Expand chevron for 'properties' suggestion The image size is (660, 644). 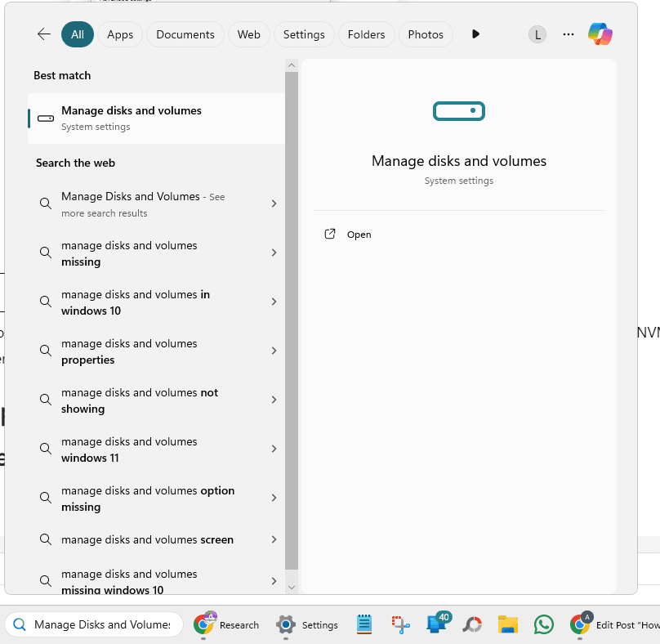coord(274,351)
